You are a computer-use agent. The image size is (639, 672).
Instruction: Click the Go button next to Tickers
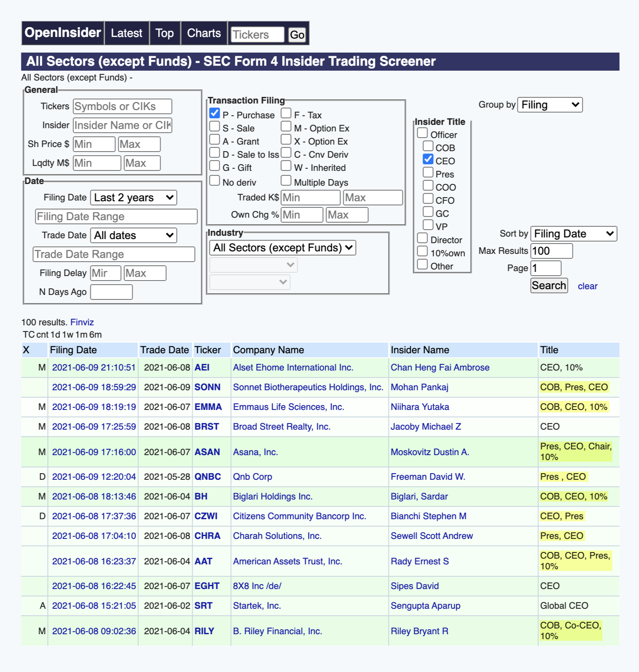(297, 35)
